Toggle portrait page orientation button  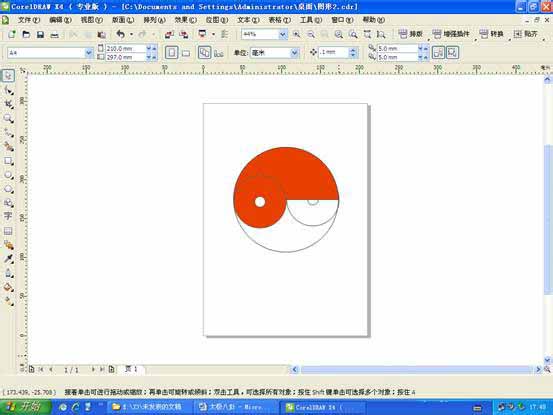click(x=171, y=53)
